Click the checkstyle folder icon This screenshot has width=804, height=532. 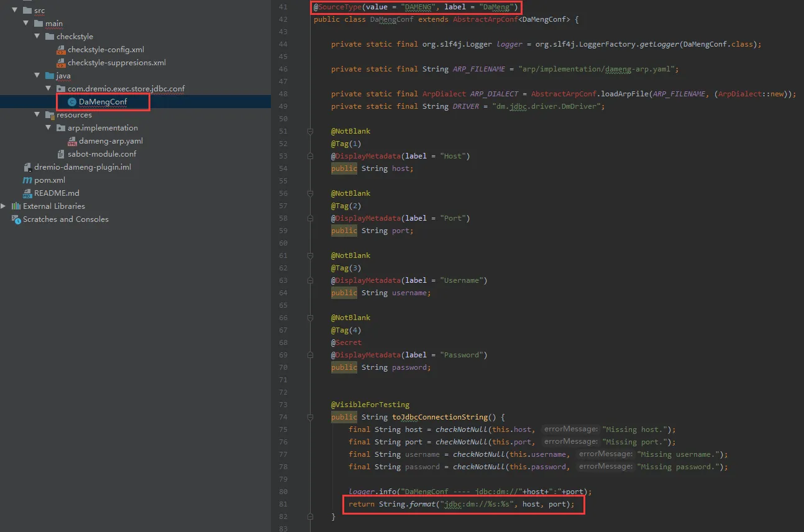pyautogui.click(x=50, y=37)
